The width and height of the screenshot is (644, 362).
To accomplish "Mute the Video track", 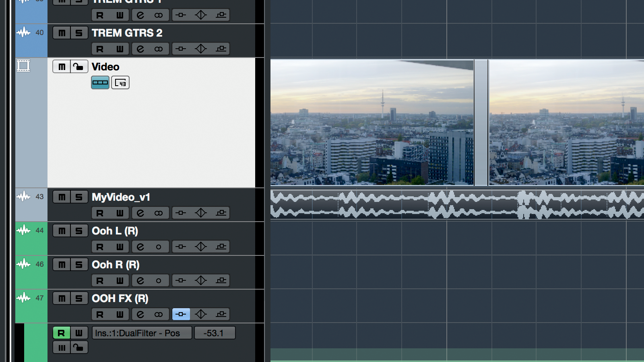I will tap(62, 67).
